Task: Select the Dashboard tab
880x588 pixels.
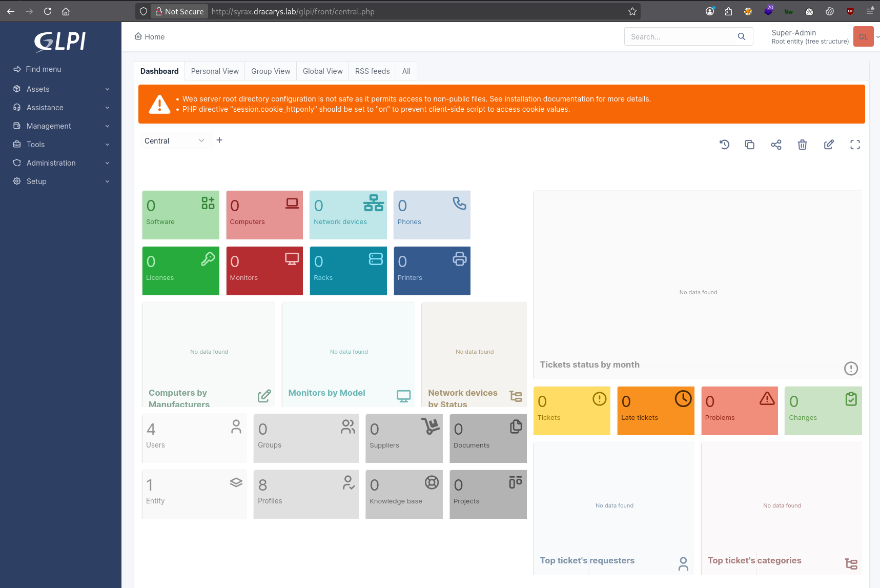Action: click(x=159, y=71)
